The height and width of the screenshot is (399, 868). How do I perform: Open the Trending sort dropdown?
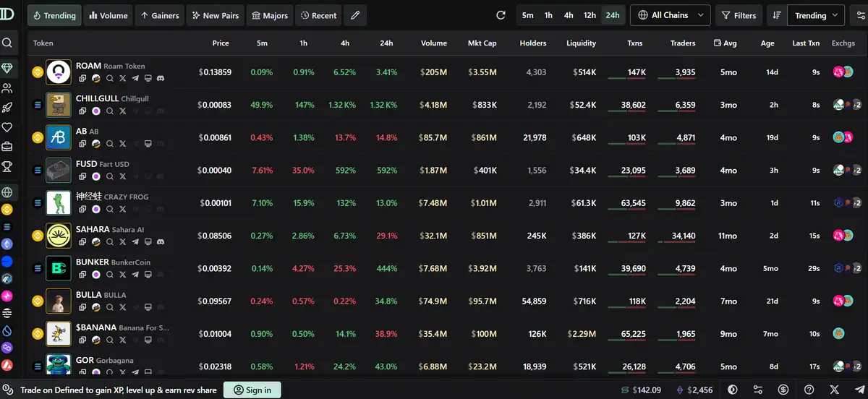pos(817,15)
